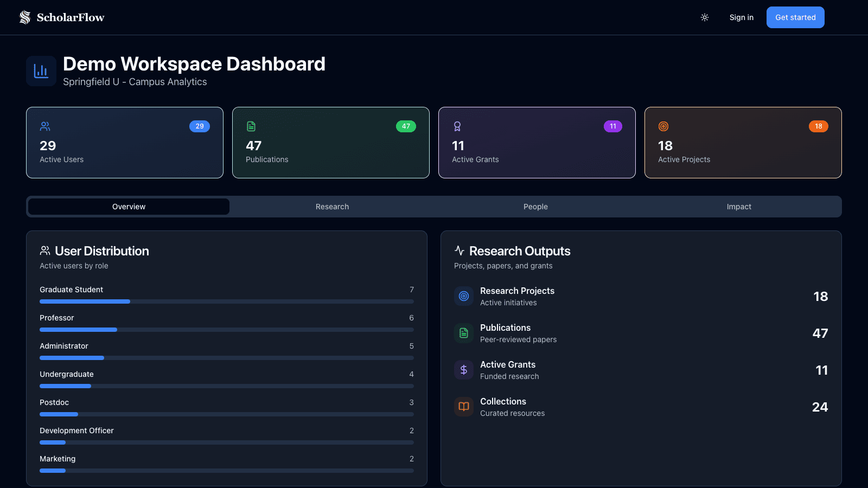
Task: Open the People tab
Action: (535, 207)
